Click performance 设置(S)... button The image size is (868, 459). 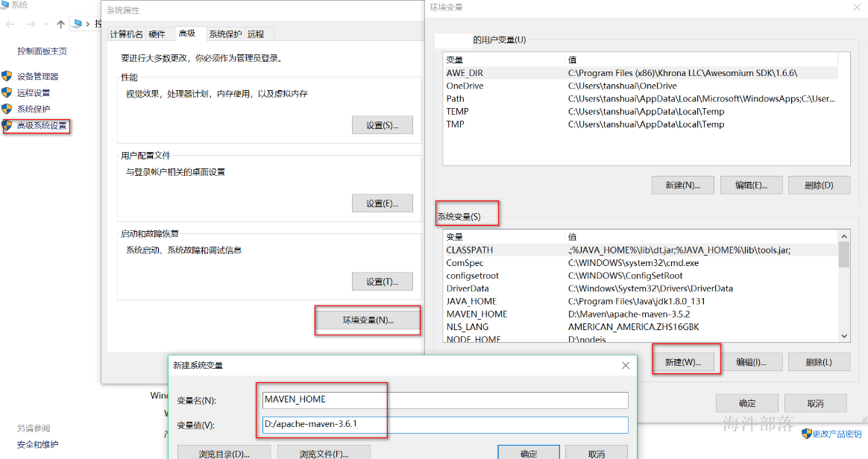(x=383, y=125)
